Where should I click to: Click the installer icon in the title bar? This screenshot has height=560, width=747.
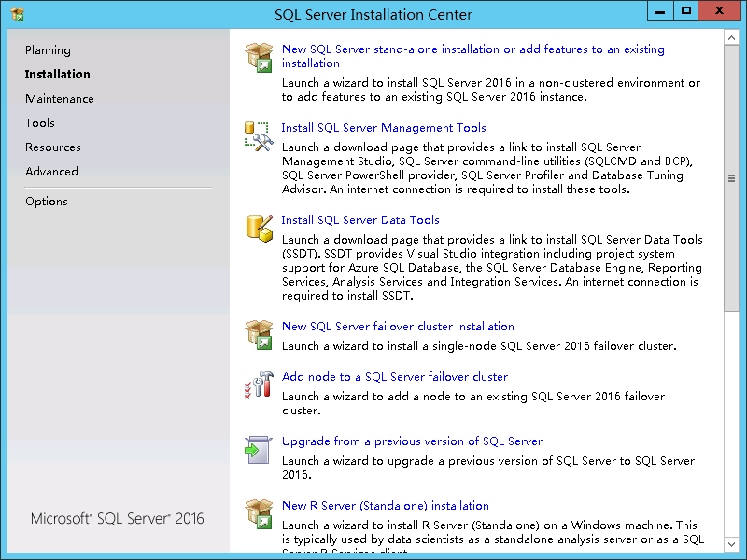[17, 14]
